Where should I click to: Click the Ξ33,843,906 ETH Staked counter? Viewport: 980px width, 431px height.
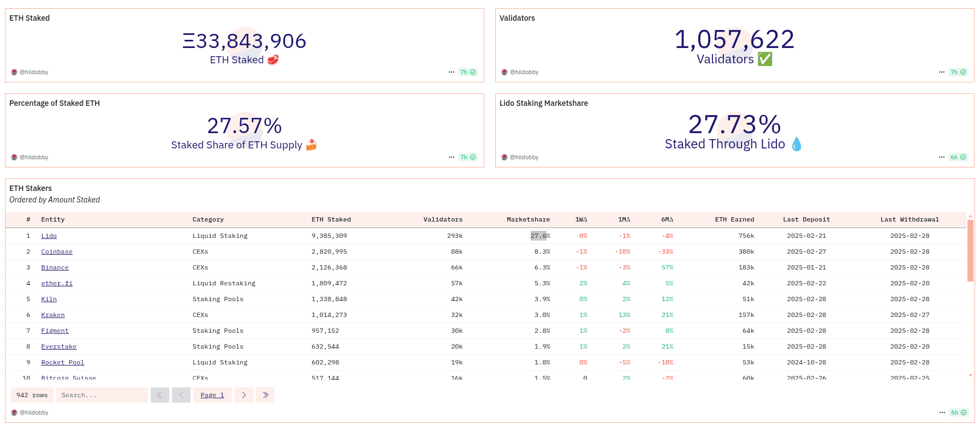(x=244, y=41)
